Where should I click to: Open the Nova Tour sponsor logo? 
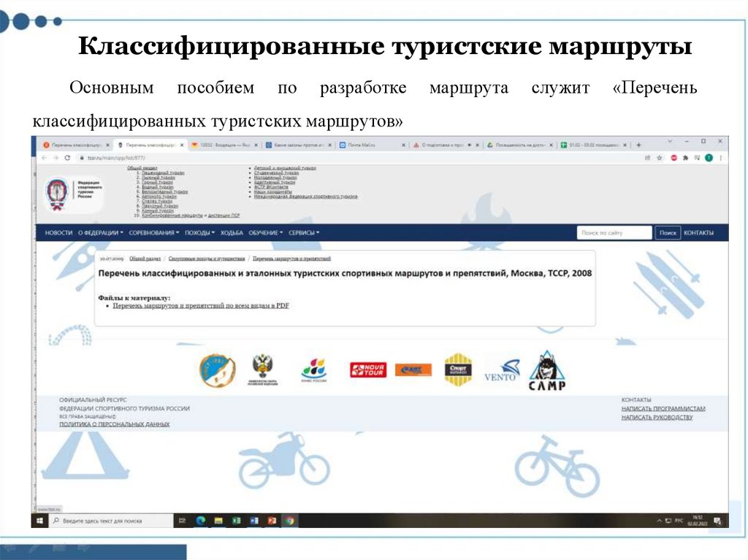click(367, 370)
